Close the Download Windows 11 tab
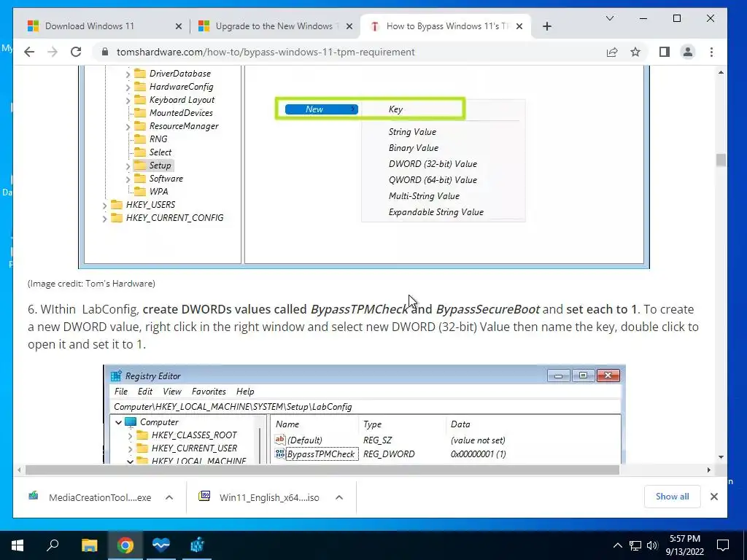This screenshot has height=560, width=747. (179, 27)
